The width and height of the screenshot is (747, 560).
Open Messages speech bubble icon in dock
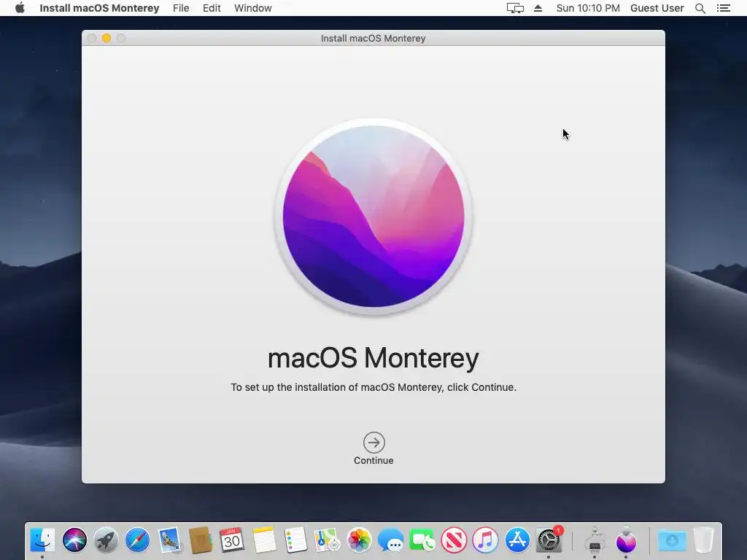pyautogui.click(x=391, y=541)
